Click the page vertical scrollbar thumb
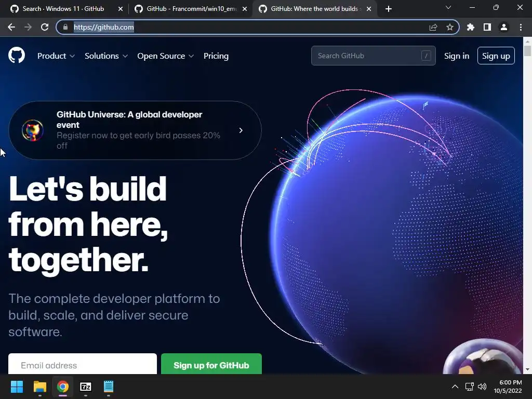 click(x=527, y=50)
